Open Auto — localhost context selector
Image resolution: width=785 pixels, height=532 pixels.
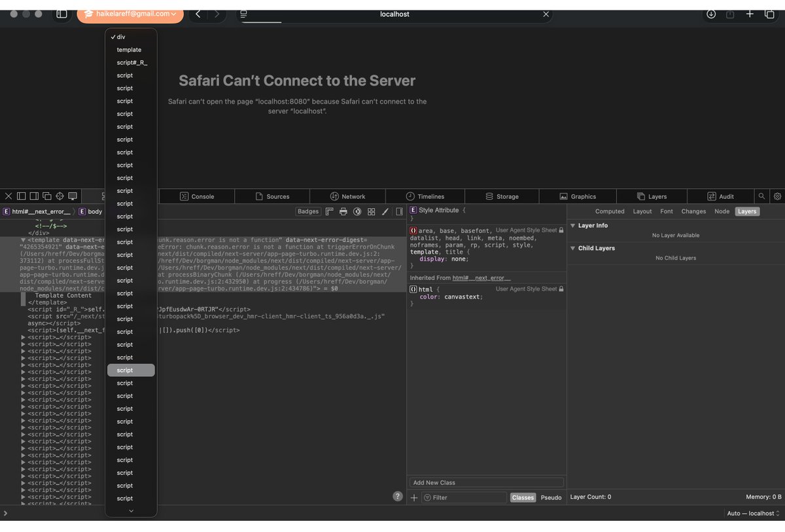(x=753, y=514)
